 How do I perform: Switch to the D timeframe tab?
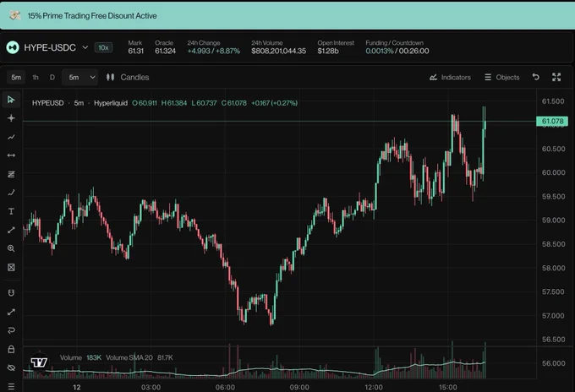(52, 77)
